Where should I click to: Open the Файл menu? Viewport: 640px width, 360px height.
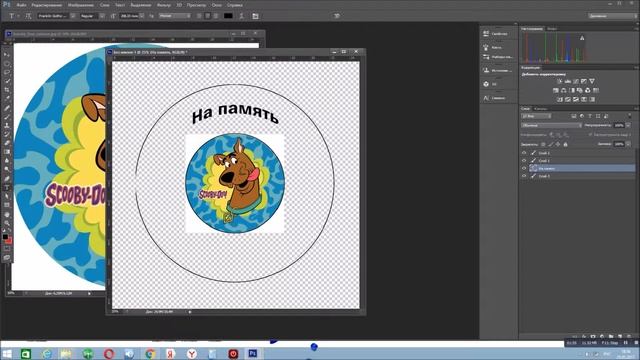22,5
